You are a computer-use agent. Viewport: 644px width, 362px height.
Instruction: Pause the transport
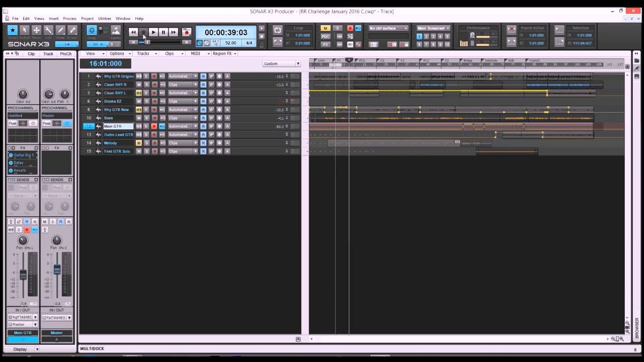pyautogui.click(x=164, y=32)
